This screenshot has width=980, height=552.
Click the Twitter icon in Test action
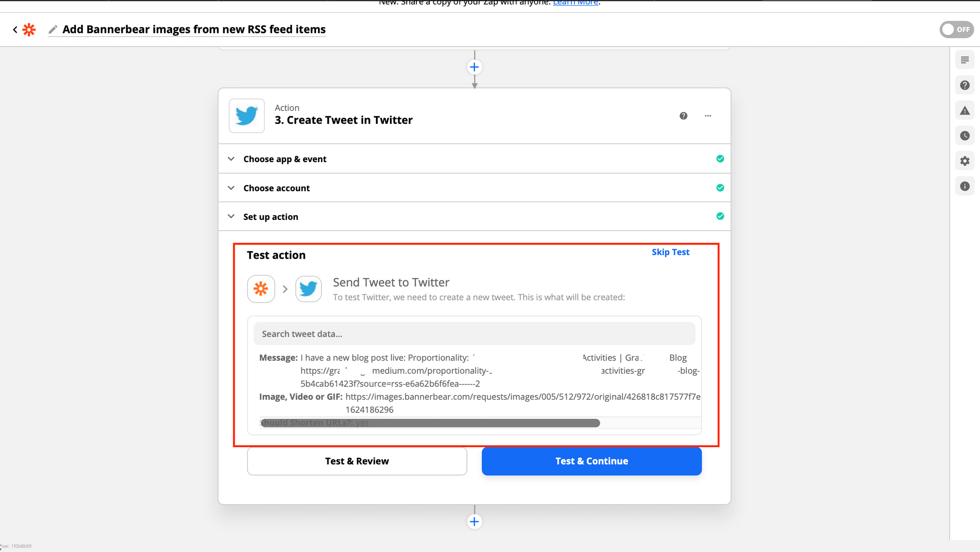tap(309, 289)
